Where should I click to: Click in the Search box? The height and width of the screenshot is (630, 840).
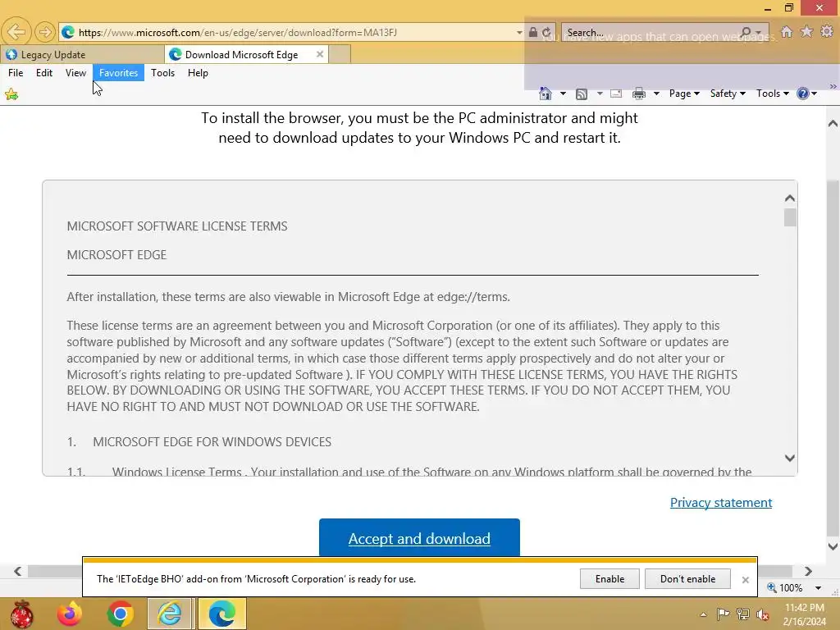[x=651, y=32]
